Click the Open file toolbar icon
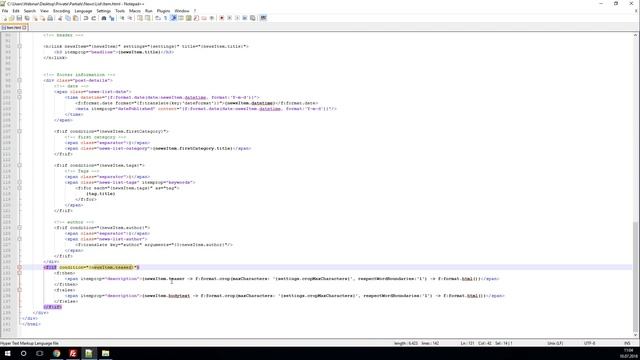 12,18
